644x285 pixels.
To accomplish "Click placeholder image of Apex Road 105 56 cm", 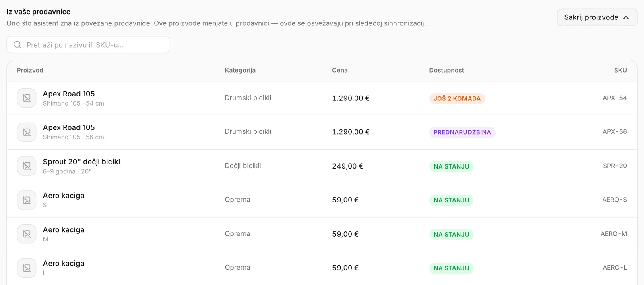I will (27, 132).
